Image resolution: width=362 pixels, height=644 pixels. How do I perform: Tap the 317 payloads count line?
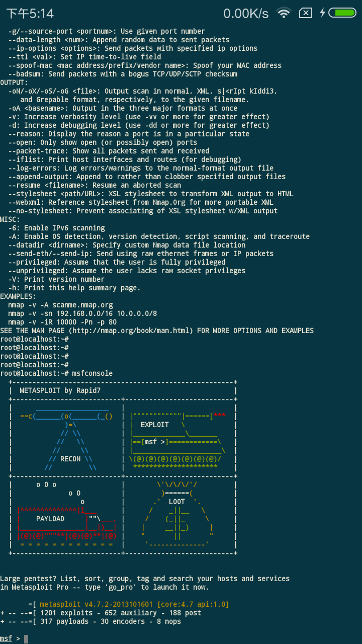[90, 621]
